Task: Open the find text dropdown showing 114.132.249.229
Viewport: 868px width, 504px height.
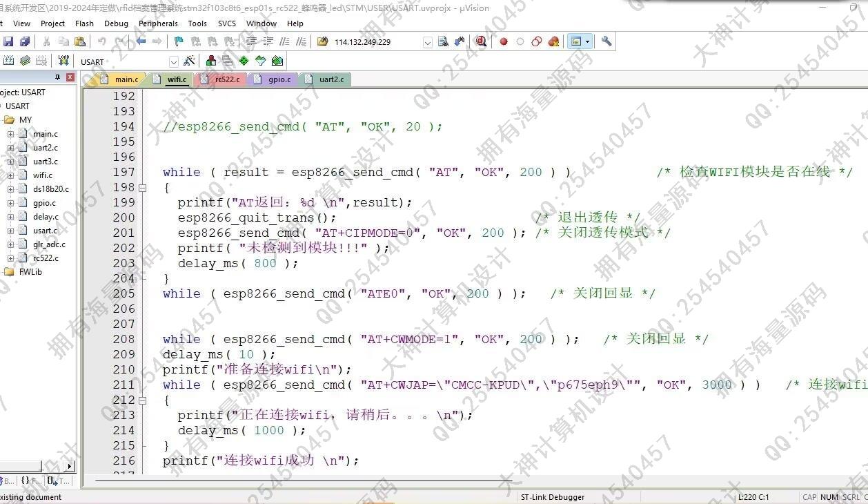Action: 427,42
